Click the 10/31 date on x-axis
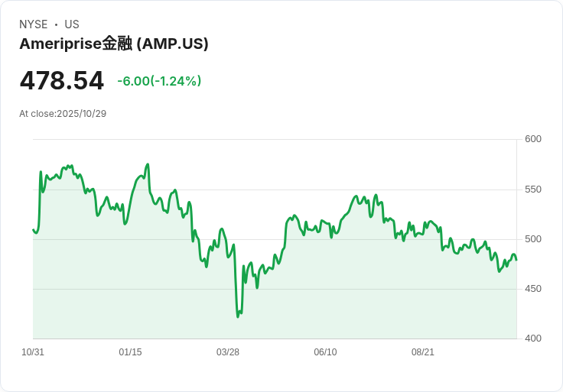563x392 pixels. point(33,352)
